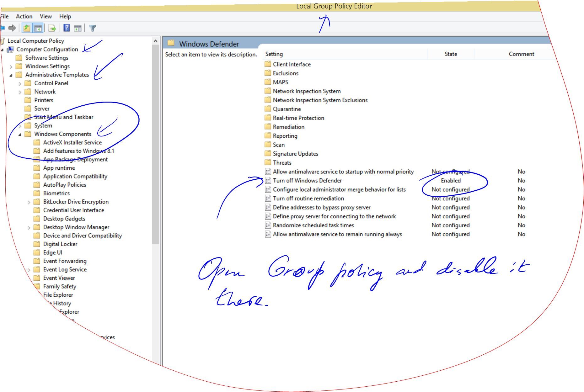Click the Enabled state cell
Viewport: 584px width, 392px height.
tap(451, 180)
